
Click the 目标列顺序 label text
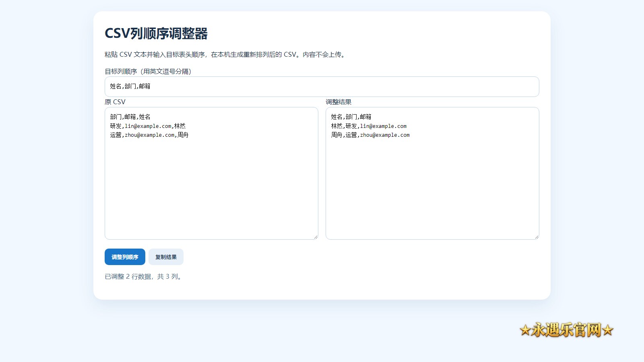[x=148, y=71]
